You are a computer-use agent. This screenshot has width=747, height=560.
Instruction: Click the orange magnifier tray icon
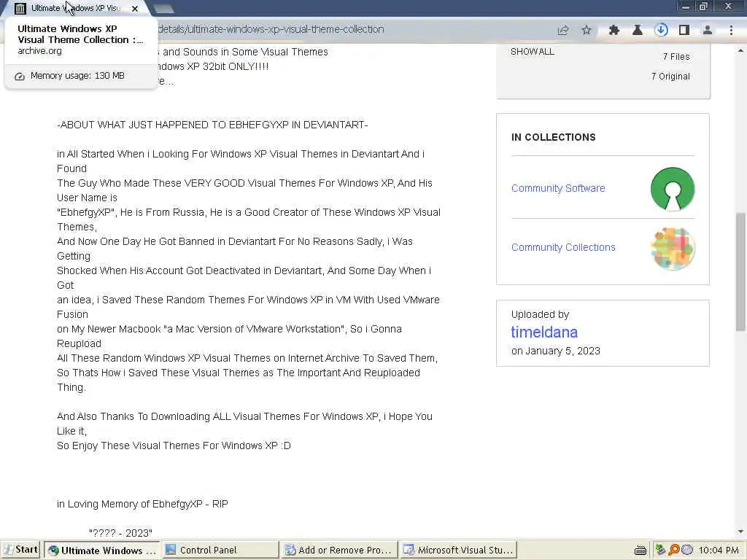click(x=673, y=550)
